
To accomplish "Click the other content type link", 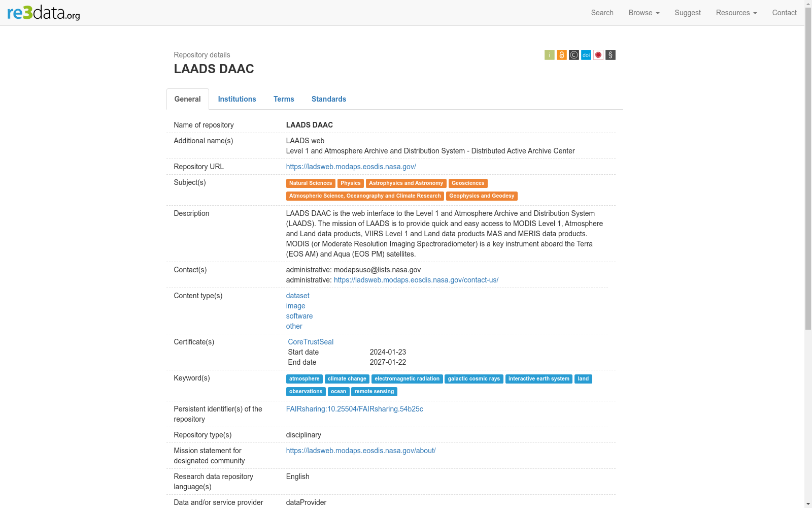I will [294, 326].
